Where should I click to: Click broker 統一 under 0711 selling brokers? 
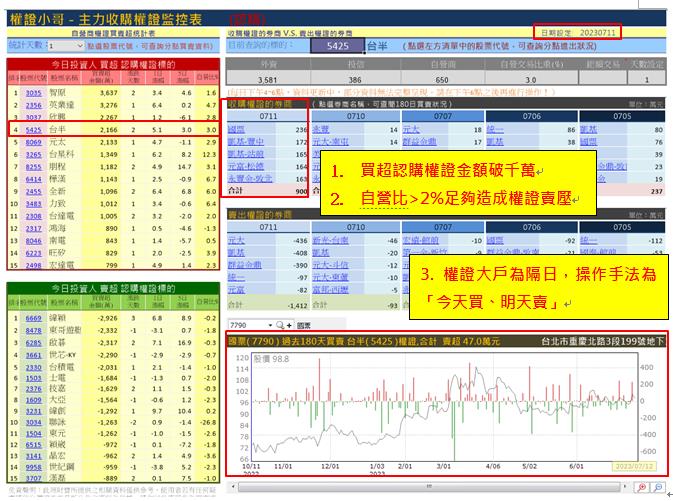236,277
